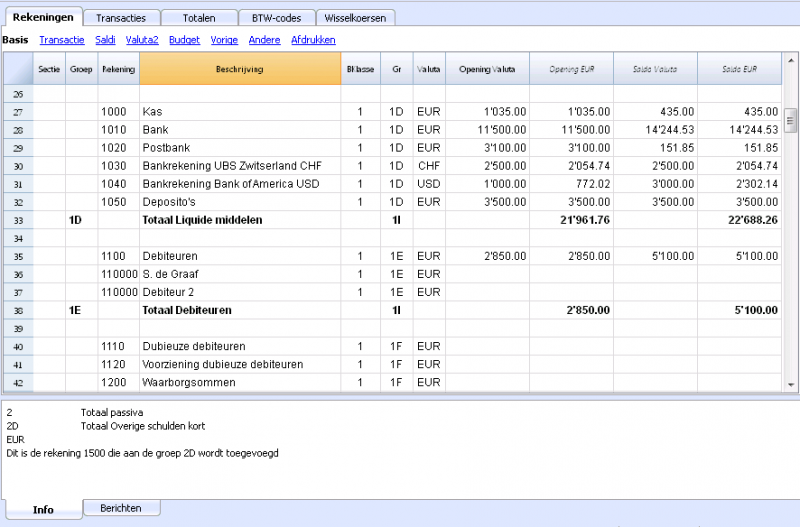Open the Berichten tab at bottom

121,508
